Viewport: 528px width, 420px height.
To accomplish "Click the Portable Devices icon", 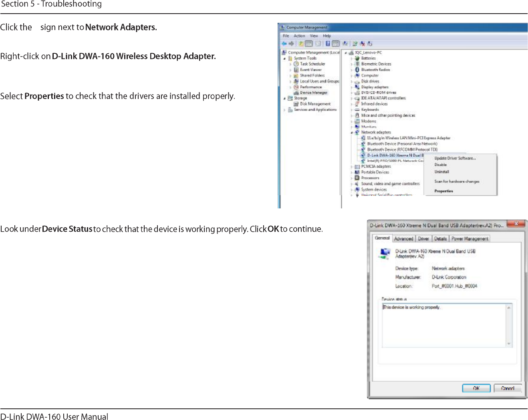I will pos(357,172).
